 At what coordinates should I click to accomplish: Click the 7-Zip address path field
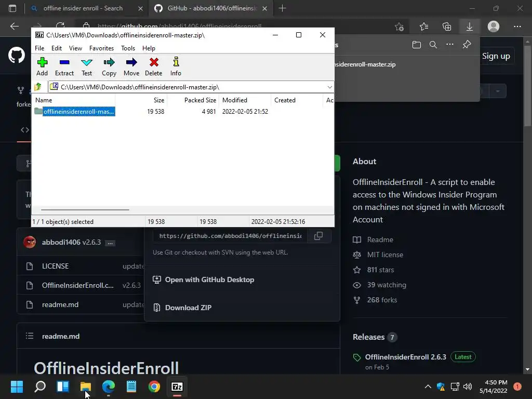pos(191,87)
